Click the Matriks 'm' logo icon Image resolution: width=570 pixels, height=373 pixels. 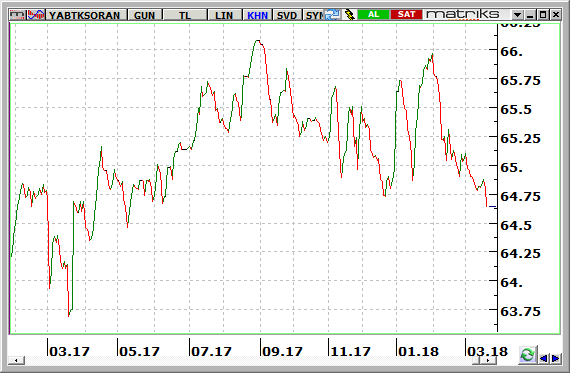click(17, 15)
